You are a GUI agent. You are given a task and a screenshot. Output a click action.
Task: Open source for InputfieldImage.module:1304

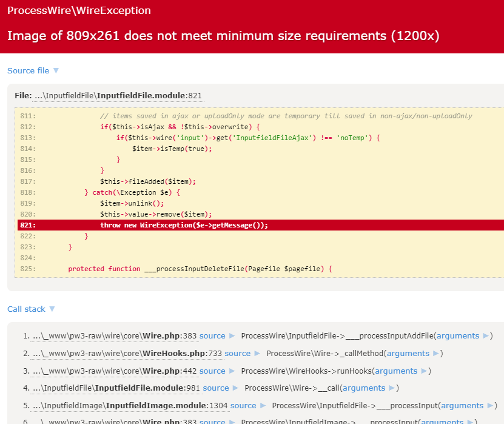(x=243, y=405)
